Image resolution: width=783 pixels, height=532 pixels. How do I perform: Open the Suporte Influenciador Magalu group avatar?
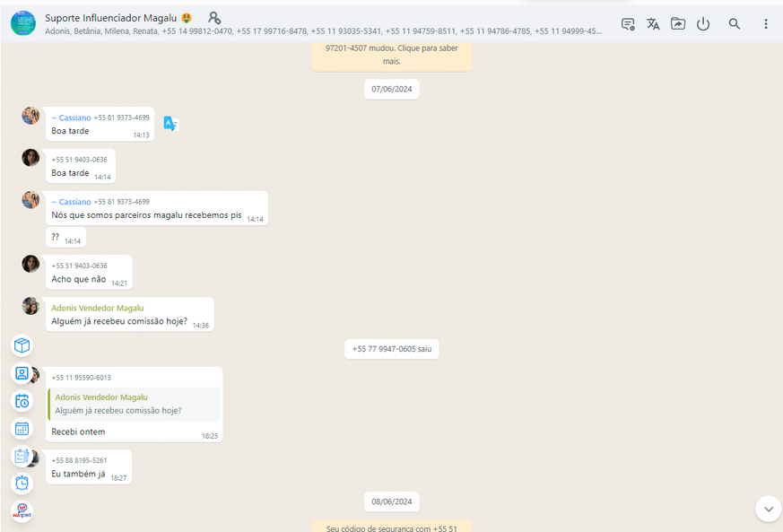[23, 23]
